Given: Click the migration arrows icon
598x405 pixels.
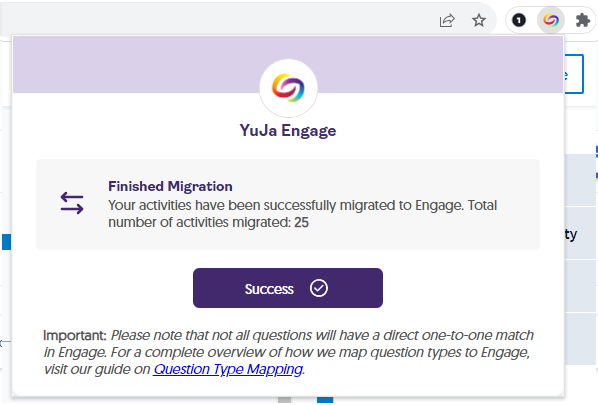Looking at the screenshot, I should (72, 203).
